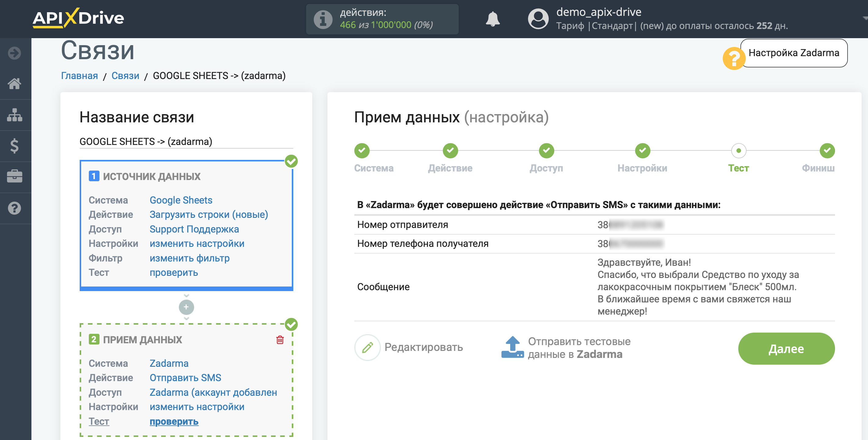Open the Google Sheets system link
Image resolution: width=868 pixels, height=440 pixels.
(181, 200)
